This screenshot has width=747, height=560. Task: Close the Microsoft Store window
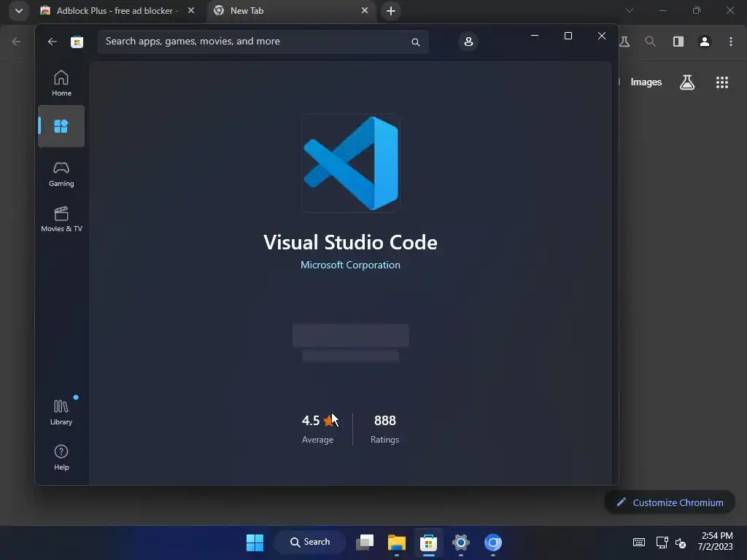pos(602,36)
